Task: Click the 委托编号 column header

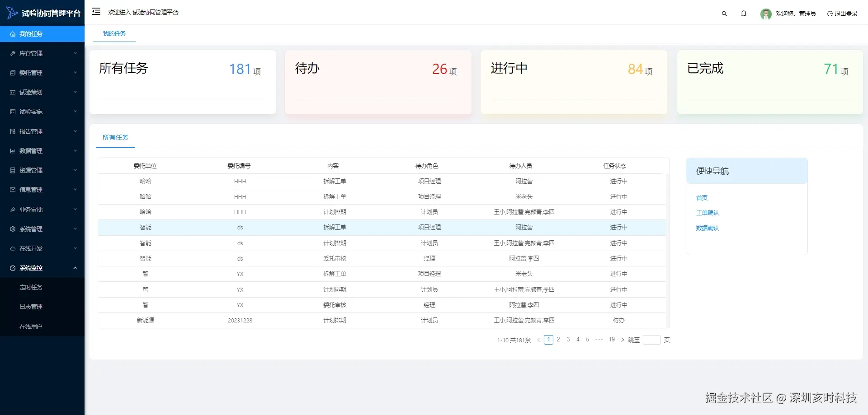Action: pos(239,166)
